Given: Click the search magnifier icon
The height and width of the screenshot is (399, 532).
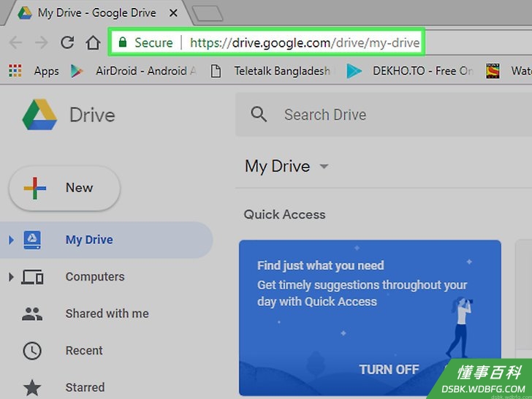Looking at the screenshot, I should [259, 114].
